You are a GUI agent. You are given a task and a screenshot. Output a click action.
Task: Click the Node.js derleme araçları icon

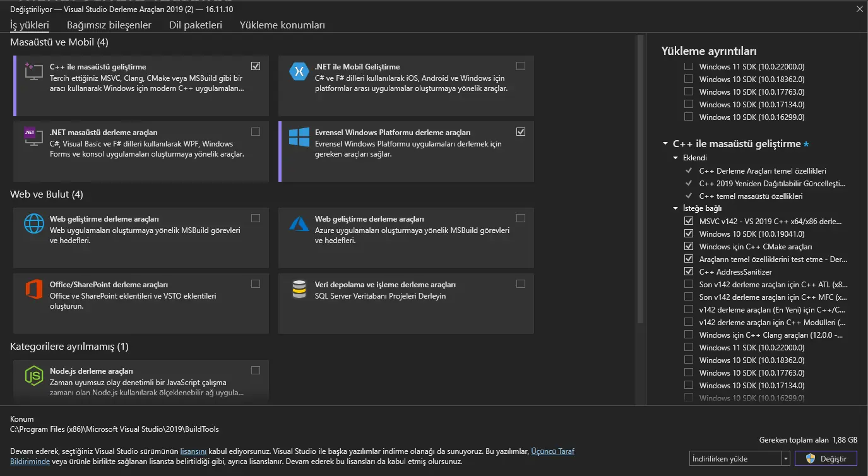click(33, 376)
